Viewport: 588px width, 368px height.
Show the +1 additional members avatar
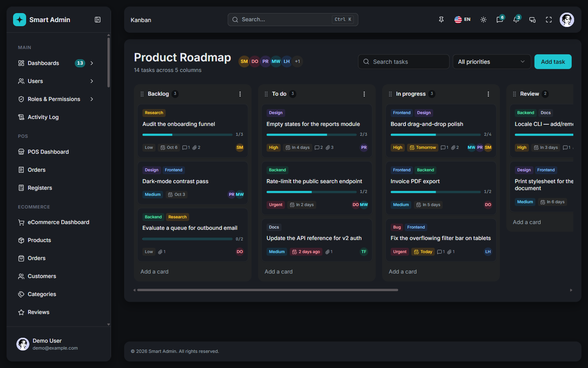298,61
